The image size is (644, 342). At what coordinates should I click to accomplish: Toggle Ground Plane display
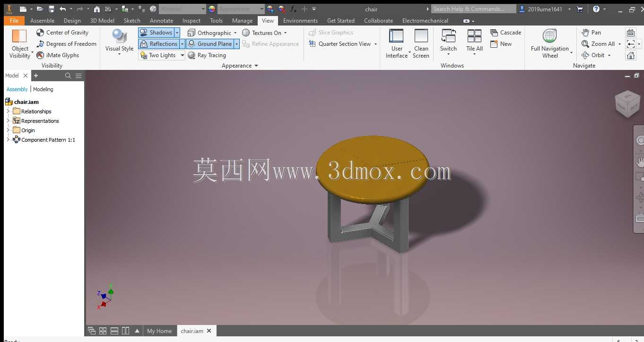tap(210, 44)
